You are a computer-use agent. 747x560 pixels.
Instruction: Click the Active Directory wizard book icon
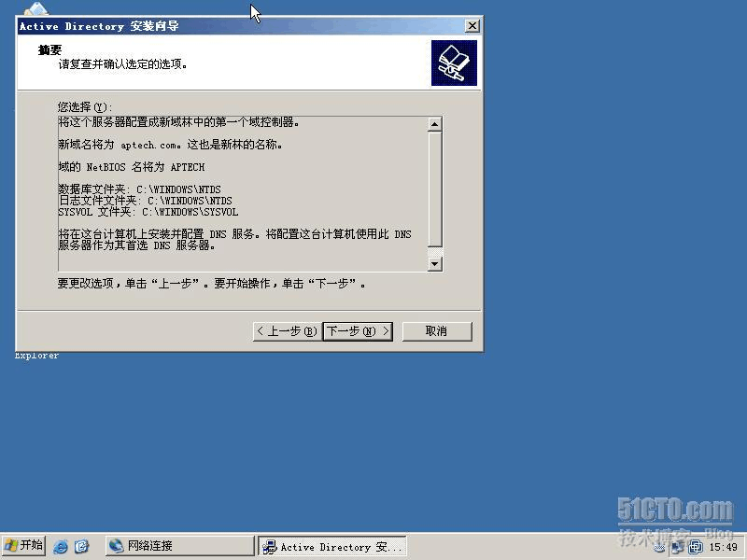[x=454, y=63]
